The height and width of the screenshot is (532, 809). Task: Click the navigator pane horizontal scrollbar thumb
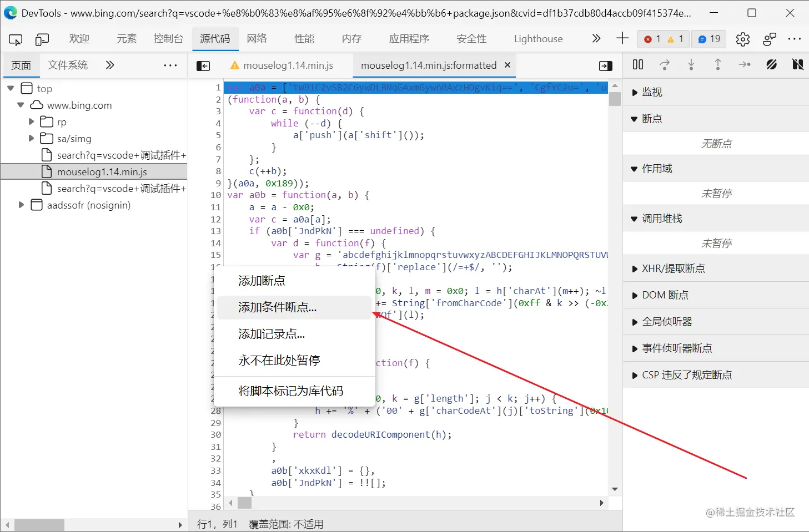click(39, 525)
